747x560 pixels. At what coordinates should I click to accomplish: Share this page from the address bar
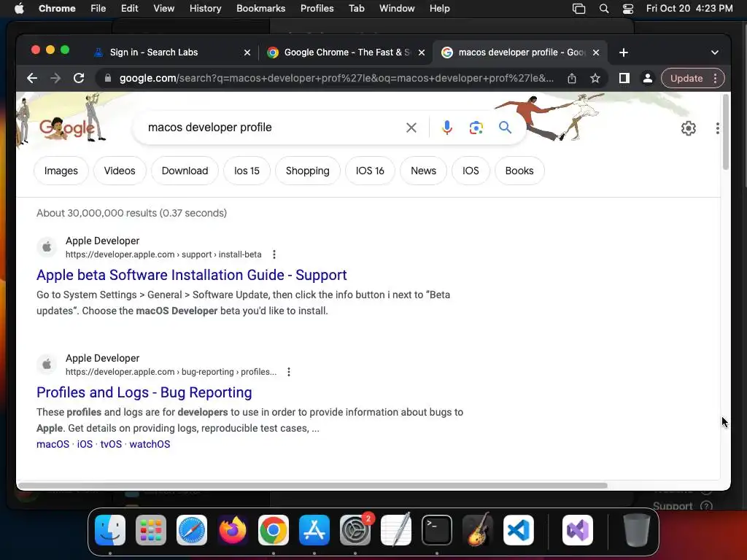(x=572, y=78)
